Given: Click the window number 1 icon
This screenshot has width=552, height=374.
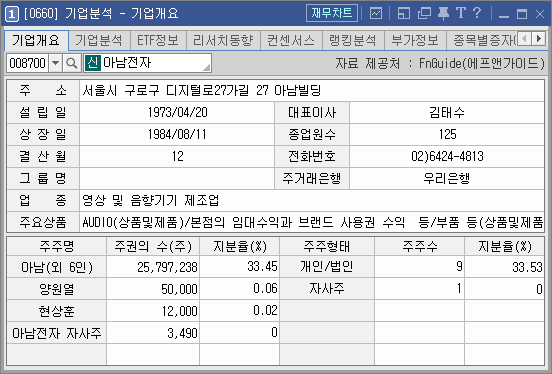Looking at the screenshot, I should click(x=12, y=14).
